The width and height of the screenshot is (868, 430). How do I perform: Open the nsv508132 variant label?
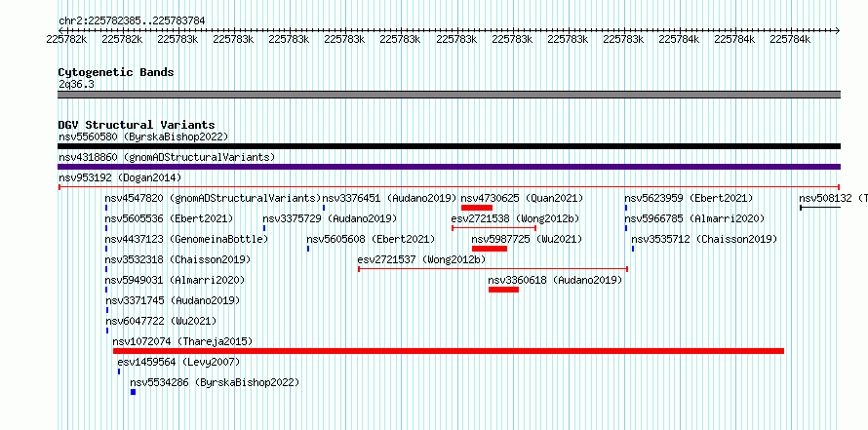[x=833, y=198]
